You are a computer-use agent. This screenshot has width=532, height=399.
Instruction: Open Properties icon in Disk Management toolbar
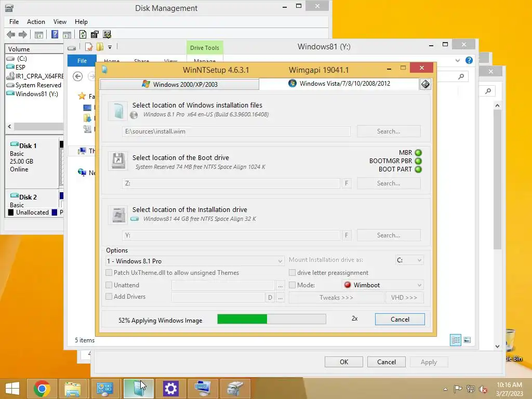[x=95, y=34]
